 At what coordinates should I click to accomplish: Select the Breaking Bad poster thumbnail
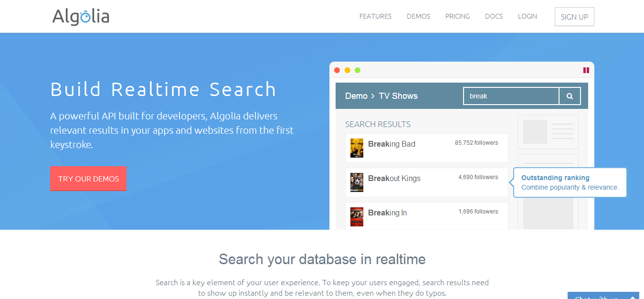coord(357,148)
